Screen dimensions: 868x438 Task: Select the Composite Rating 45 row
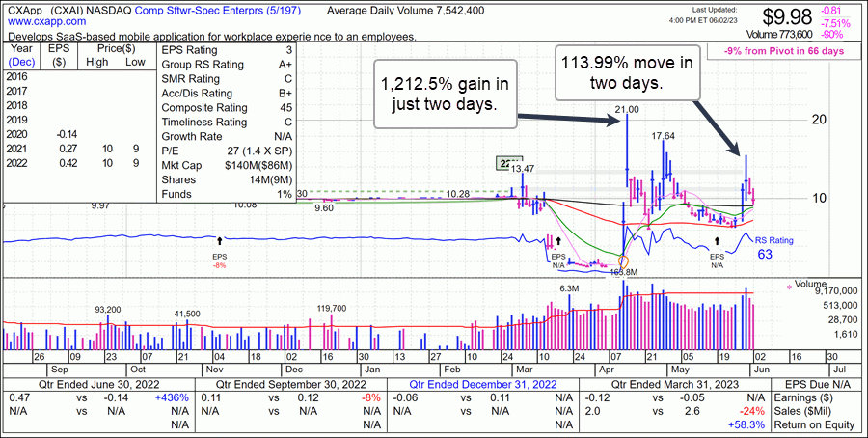point(226,107)
